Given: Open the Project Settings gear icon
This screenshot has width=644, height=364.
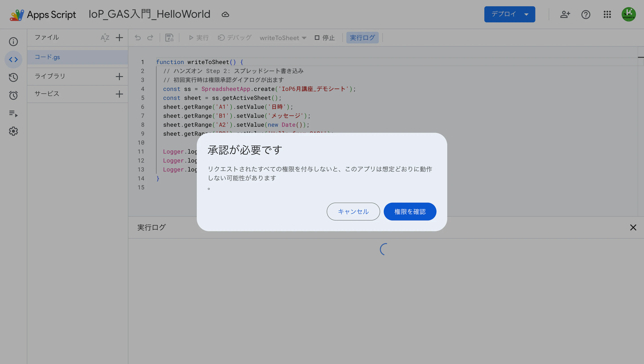Looking at the screenshot, I should (x=13, y=131).
